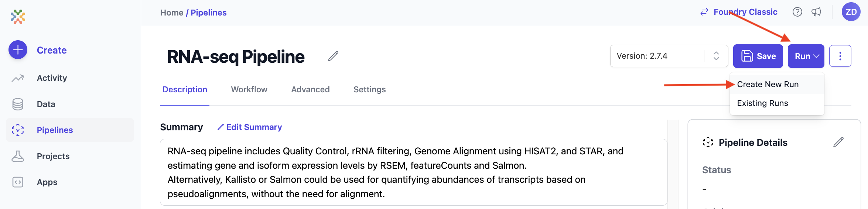Click the pencil to rename pipeline title

coord(333,56)
